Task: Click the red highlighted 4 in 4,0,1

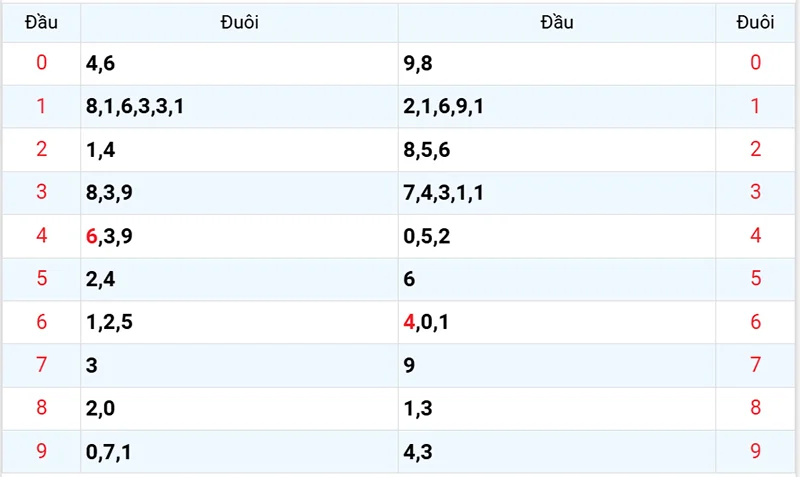Action: coord(409,323)
